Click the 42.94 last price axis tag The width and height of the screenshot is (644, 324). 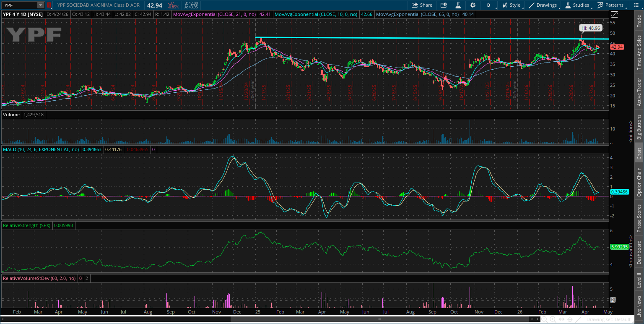[x=617, y=47]
